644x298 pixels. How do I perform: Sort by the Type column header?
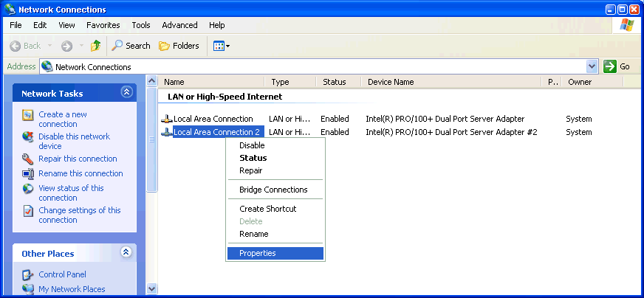[x=291, y=82]
